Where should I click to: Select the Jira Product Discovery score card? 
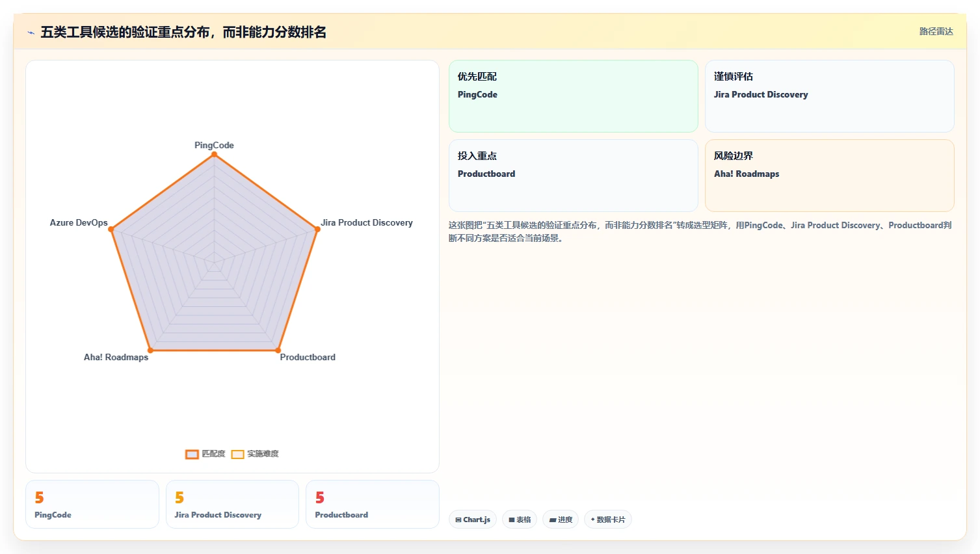coord(232,505)
